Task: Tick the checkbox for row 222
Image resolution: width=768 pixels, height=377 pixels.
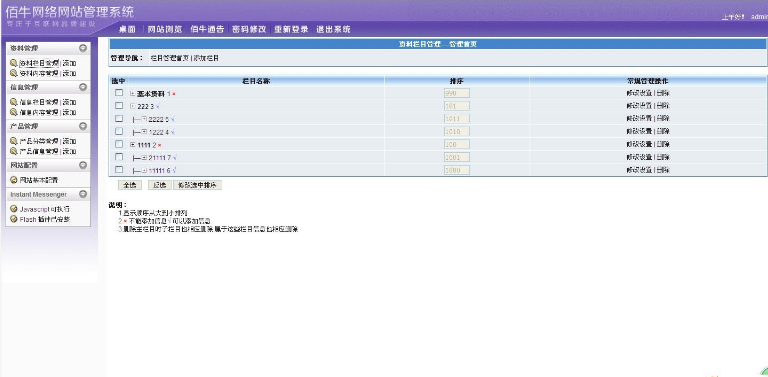Action: pos(119,105)
